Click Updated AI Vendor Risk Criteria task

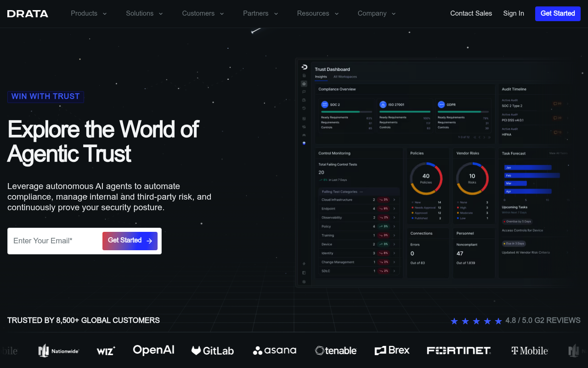(x=526, y=253)
